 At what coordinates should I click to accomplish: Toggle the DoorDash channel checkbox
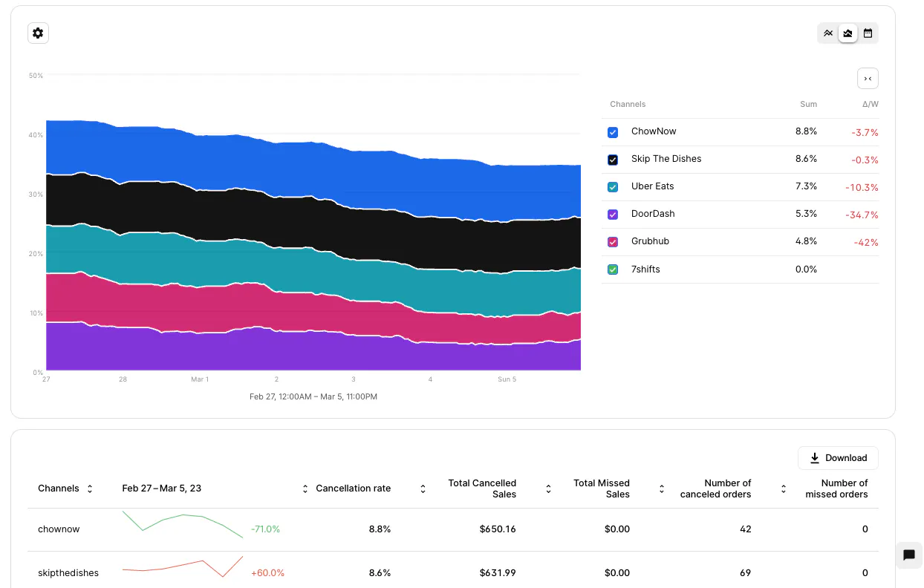(613, 215)
